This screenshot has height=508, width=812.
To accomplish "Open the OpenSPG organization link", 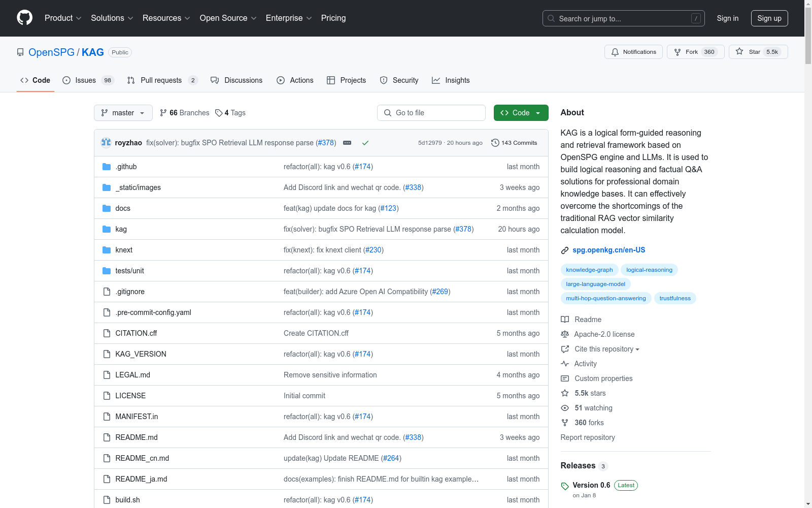I will [51, 52].
